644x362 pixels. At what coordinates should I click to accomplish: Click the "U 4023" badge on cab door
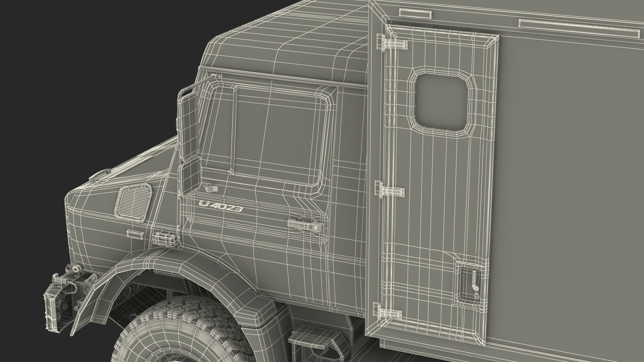(x=220, y=206)
